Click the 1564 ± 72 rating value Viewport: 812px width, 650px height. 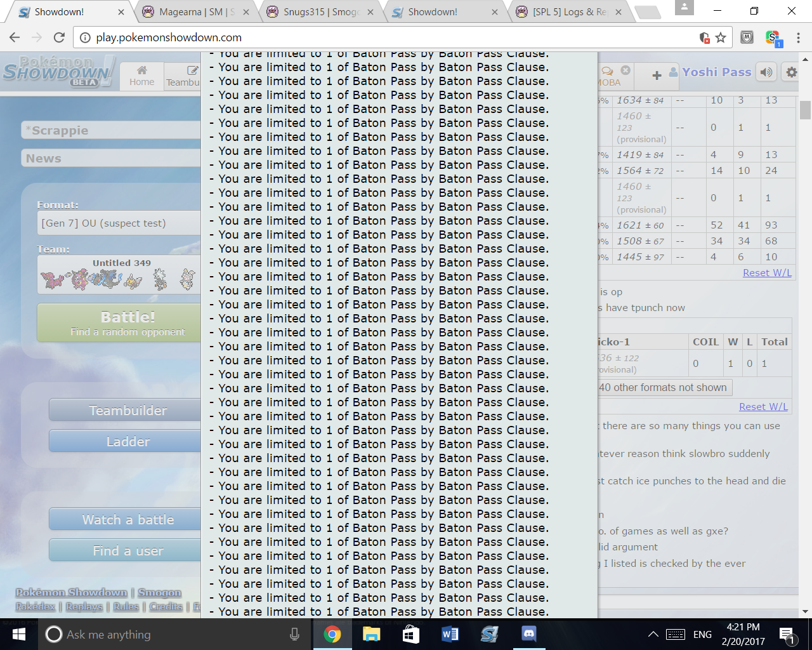[640, 171]
